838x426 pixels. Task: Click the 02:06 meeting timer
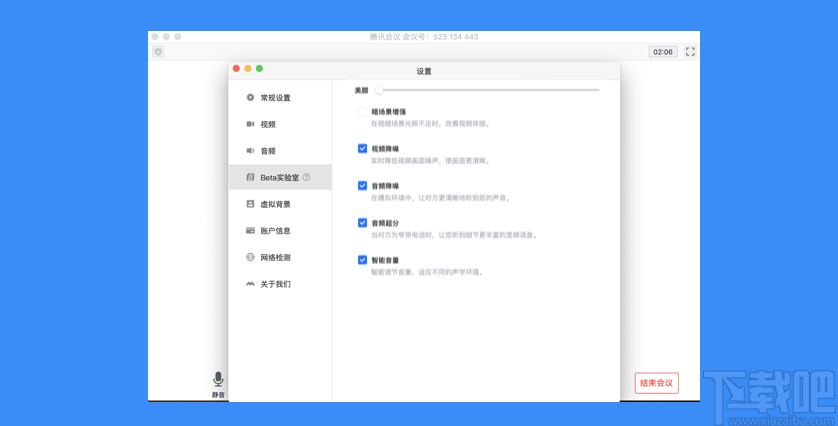[663, 52]
